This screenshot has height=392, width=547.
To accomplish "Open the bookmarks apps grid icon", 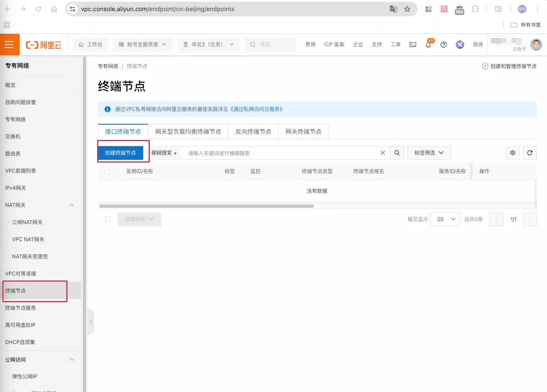I will (7, 25).
